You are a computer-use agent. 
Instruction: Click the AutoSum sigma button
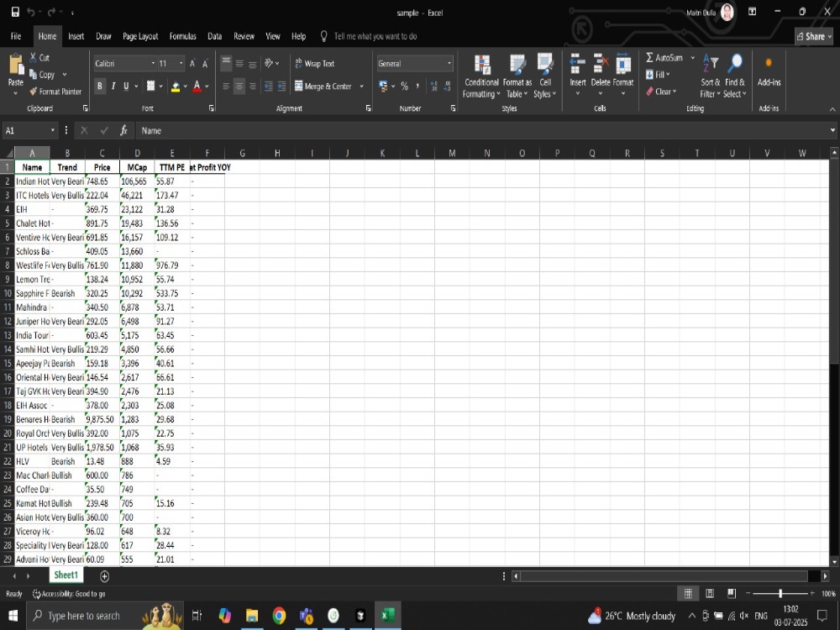point(664,57)
